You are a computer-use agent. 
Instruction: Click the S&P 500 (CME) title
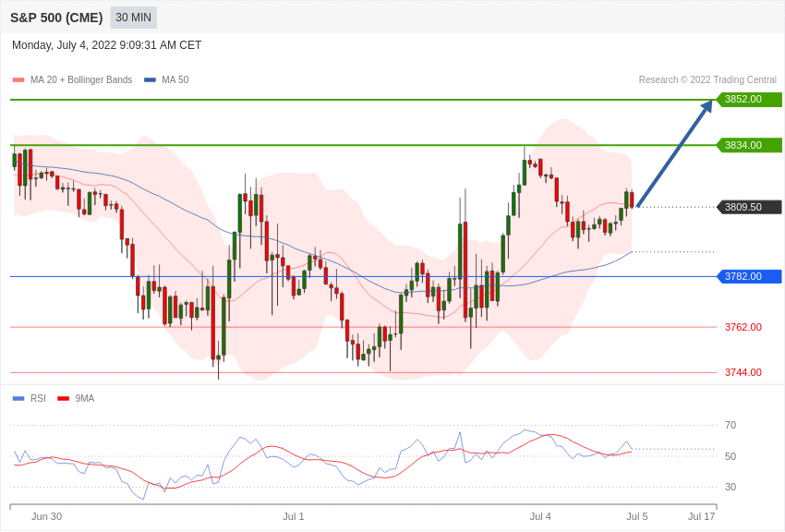pyautogui.click(x=56, y=18)
